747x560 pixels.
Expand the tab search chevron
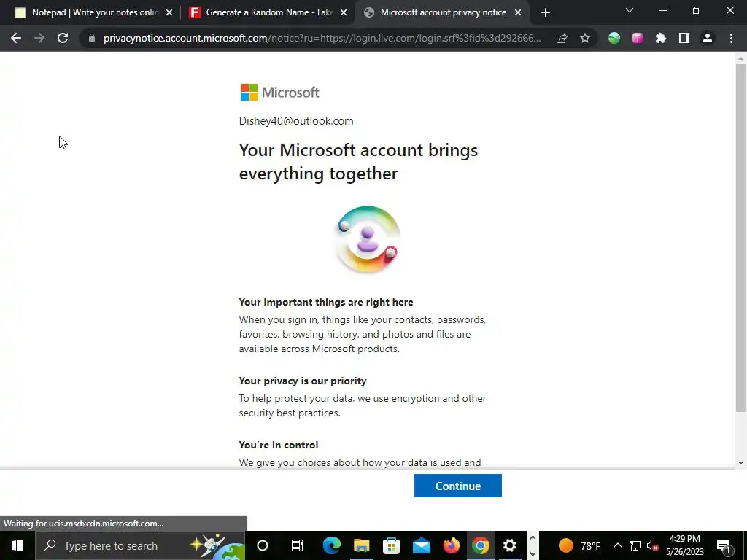(x=630, y=10)
